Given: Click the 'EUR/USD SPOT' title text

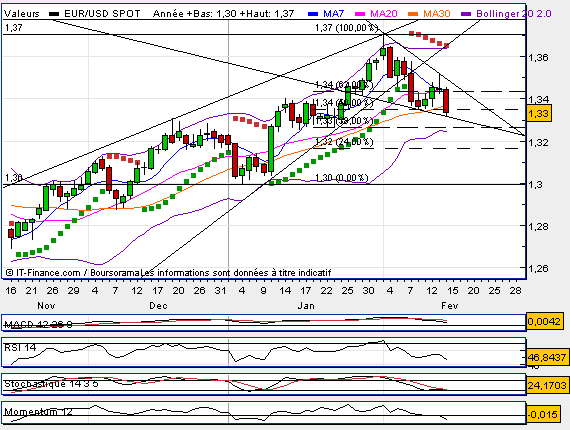Looking at the screenshot, I should click(x=102, y=14).
